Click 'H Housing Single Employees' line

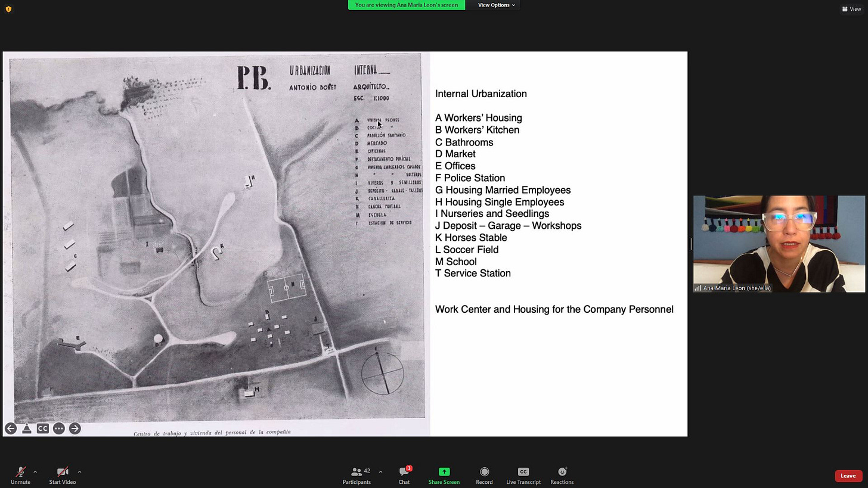tap(500, 202)
